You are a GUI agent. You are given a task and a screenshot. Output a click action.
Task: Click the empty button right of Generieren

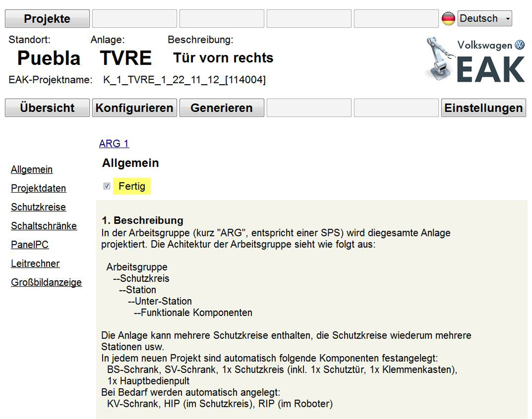309,108
